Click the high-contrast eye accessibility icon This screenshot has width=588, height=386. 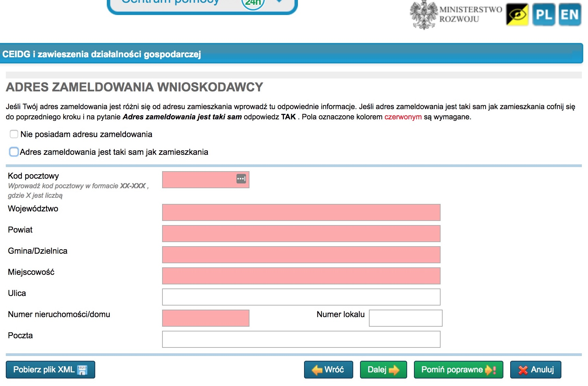[x=517, y=14]
